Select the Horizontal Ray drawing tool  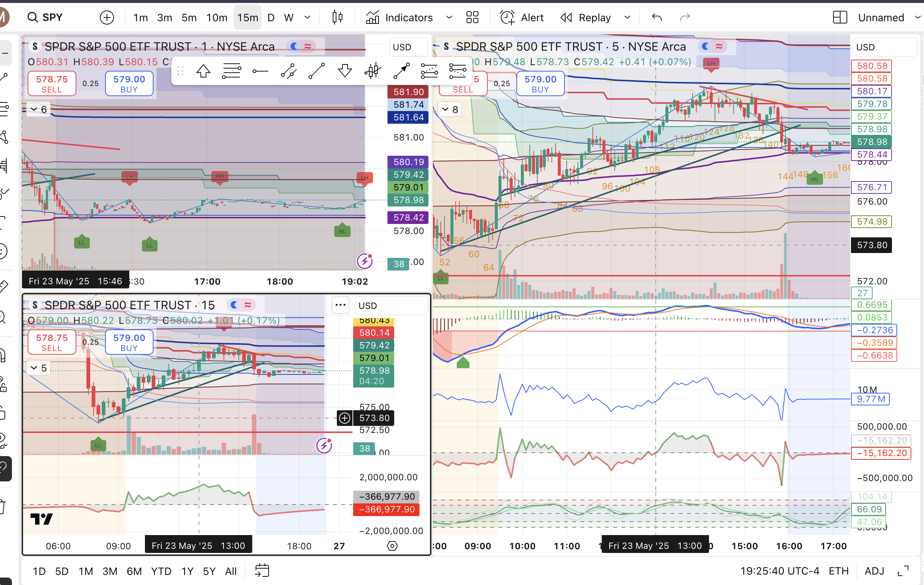coord(260,71)
